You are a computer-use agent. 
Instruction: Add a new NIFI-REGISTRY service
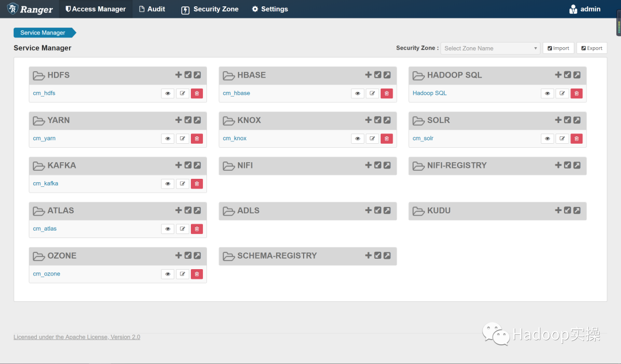pos(558,165)
